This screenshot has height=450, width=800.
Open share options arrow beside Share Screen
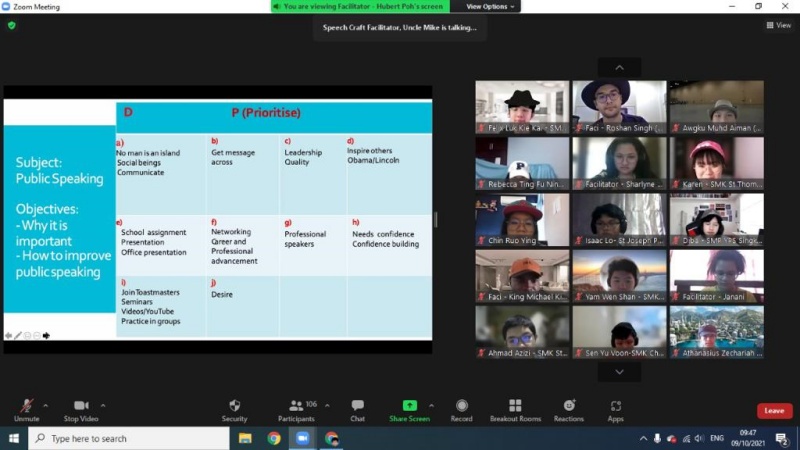(x=432, y=406)
